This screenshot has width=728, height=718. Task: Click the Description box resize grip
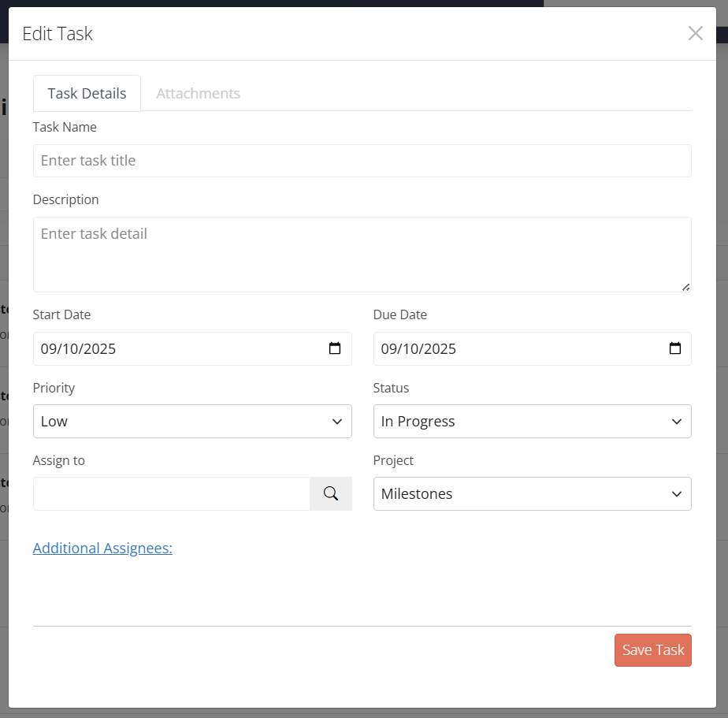pyautogui.click(x=685, y=287)
